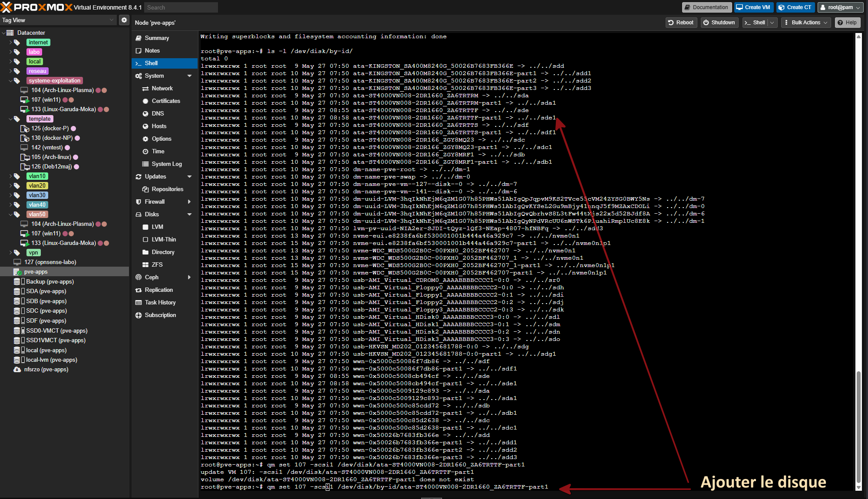Collapse the Updates section arrow
Screen dimensions: 868x499
coord(189,177)
